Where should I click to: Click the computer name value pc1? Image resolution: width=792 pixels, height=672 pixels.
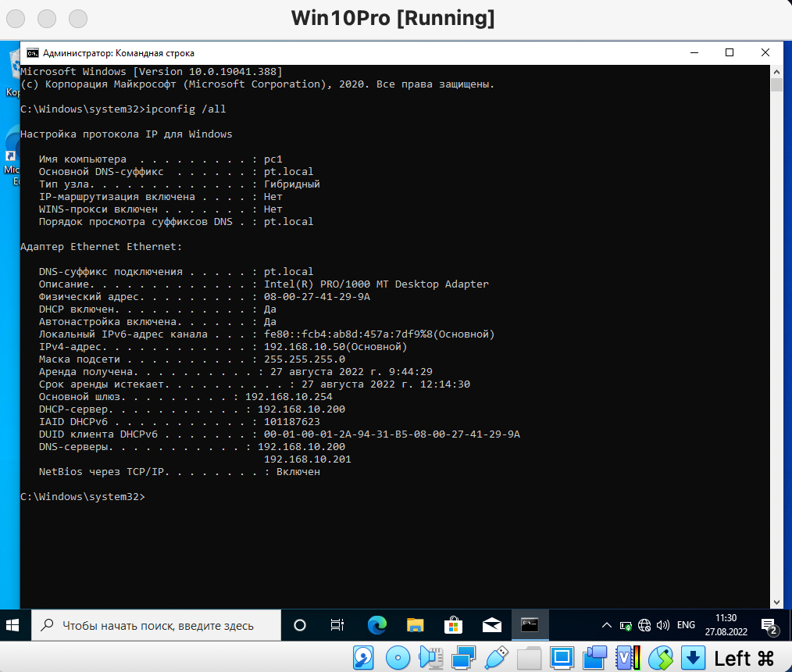tap(273, 159)
